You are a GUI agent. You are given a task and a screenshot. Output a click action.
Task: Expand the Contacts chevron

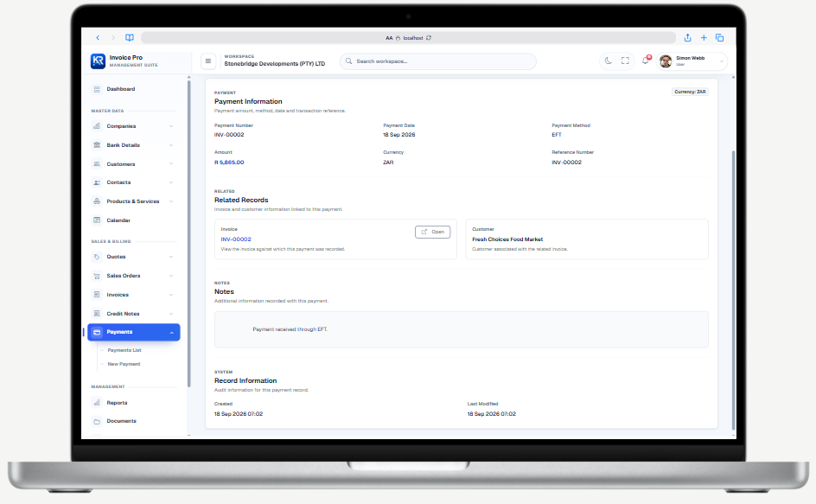click(171, 182)
